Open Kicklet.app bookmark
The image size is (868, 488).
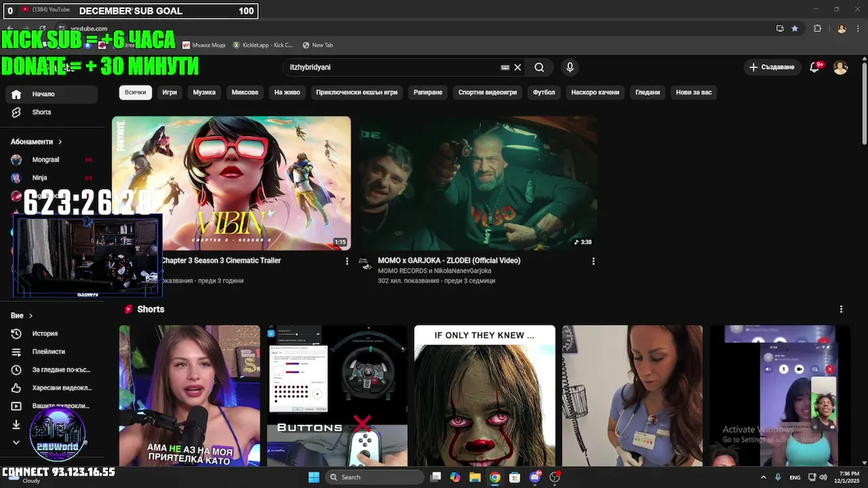[263, 45]
